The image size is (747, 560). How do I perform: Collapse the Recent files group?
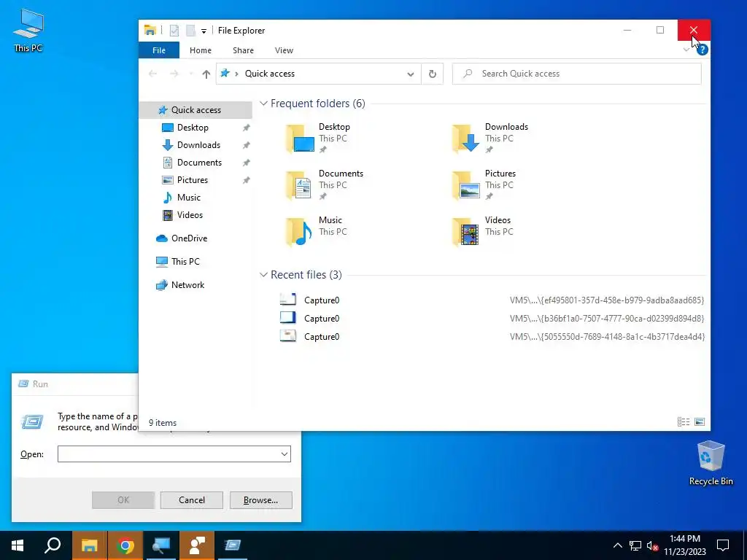263,275
